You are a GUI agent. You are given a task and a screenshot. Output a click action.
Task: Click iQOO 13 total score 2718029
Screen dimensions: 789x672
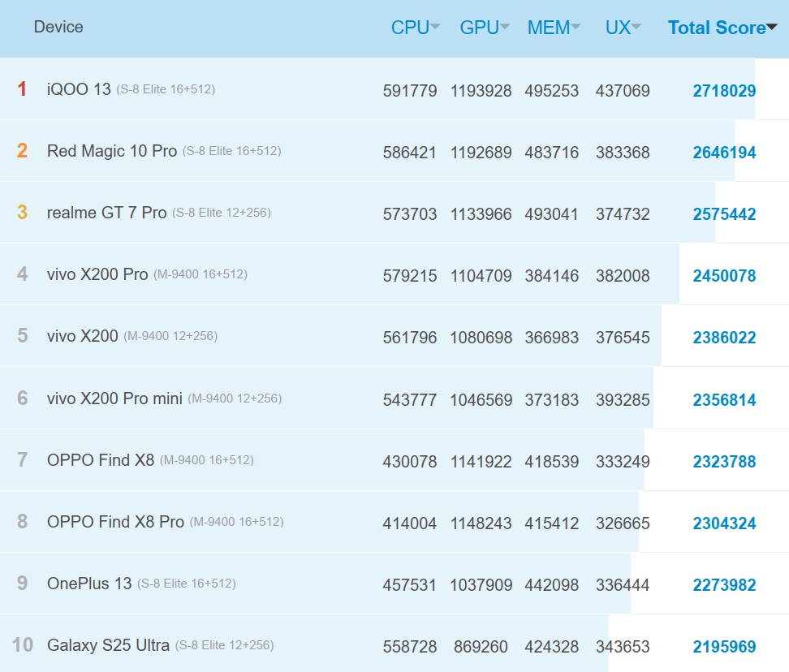(x=724, y=91)
